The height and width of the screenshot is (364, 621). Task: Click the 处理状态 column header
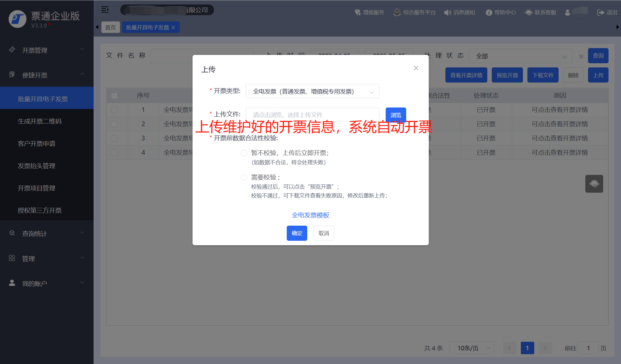[486, 96]
